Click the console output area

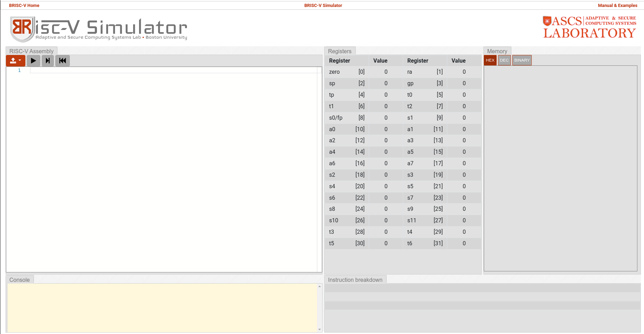(162, 308)
